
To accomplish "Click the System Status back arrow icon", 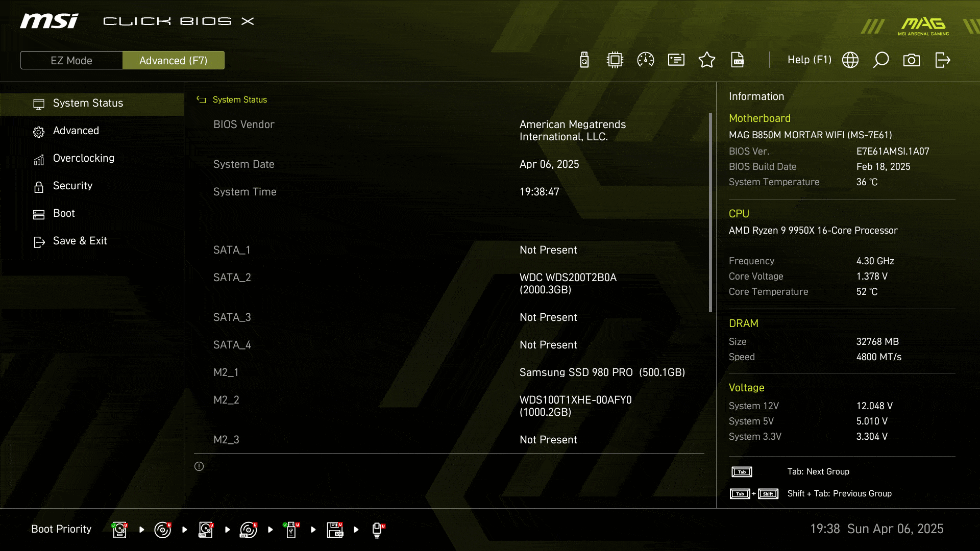I will click(201, 99).
